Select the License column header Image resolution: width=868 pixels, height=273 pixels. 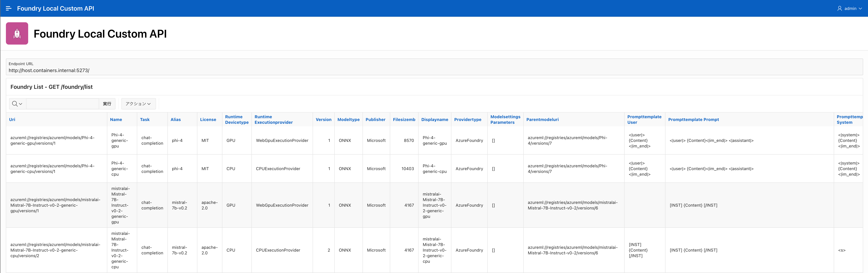coord(208,119)
